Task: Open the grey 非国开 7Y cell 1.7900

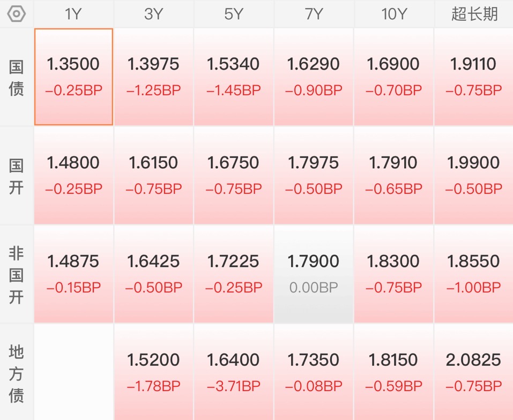Action: pos(314,274)
